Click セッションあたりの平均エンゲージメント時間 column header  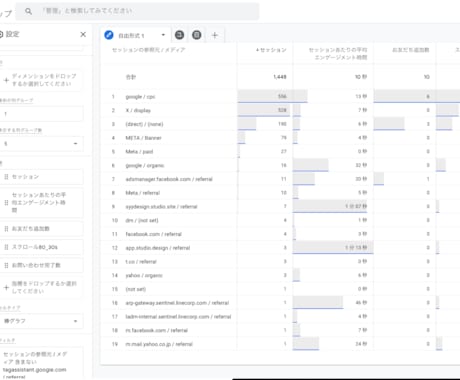click(x=338, y=53)
